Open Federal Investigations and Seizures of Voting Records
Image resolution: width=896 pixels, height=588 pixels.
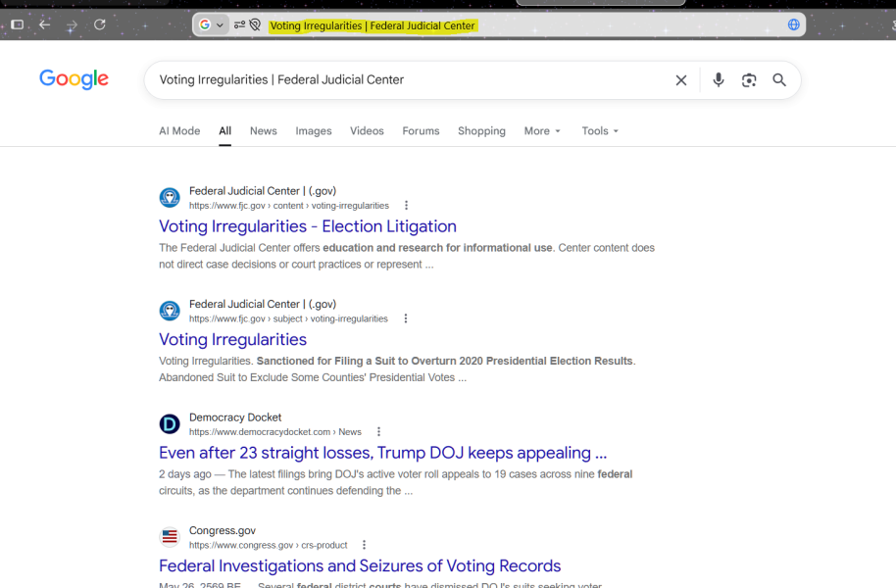pos(360,565)
